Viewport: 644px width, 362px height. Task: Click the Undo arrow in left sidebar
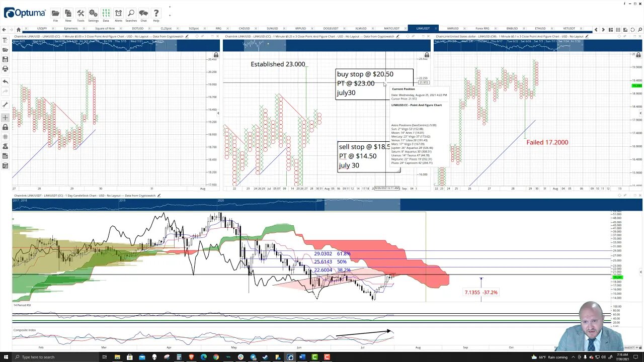click(x=5, y=81)
